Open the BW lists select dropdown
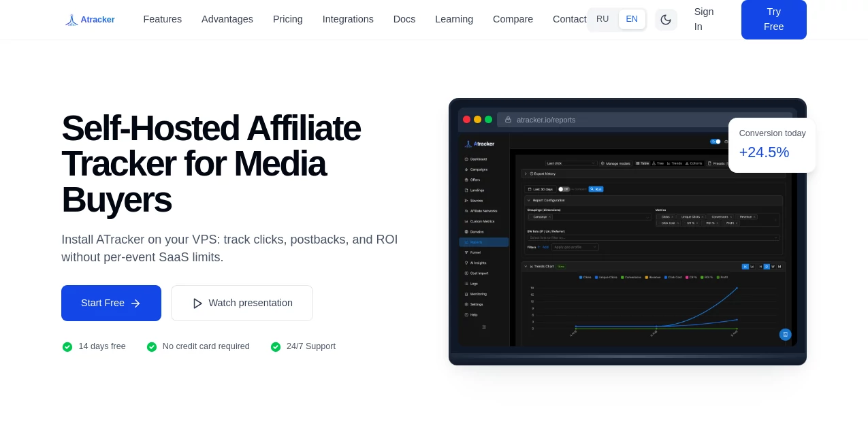 [654, 237]
